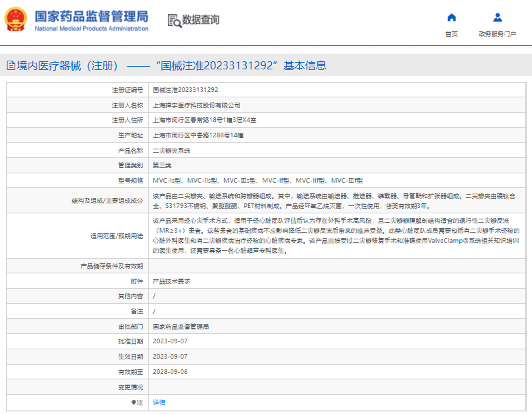Click 首页 text label
The image size is (532, 414).
[451, 34]
